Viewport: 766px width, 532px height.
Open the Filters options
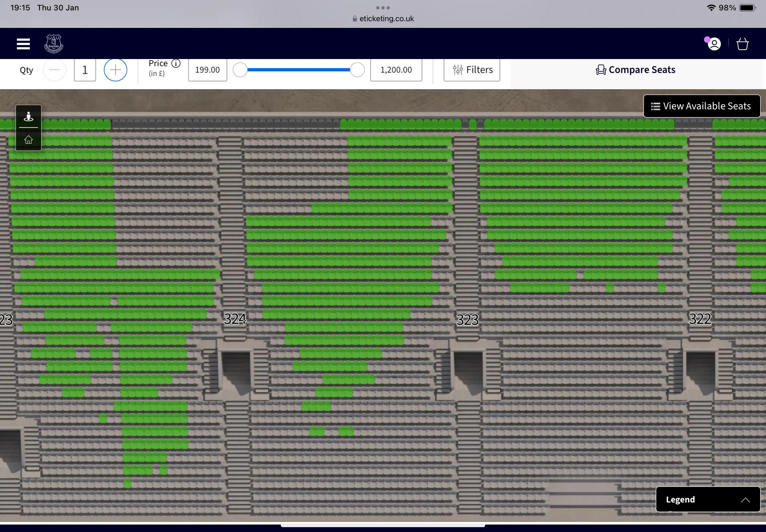(472, 70)
